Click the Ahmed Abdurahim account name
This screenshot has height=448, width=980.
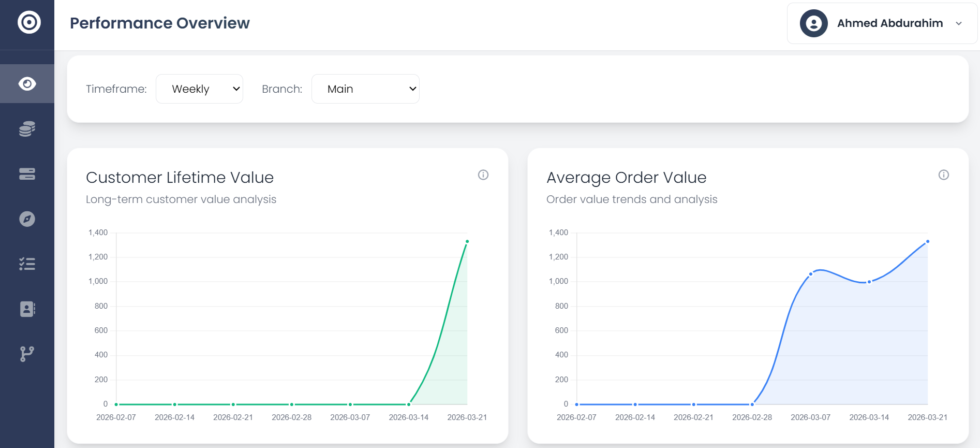[890, 23]
